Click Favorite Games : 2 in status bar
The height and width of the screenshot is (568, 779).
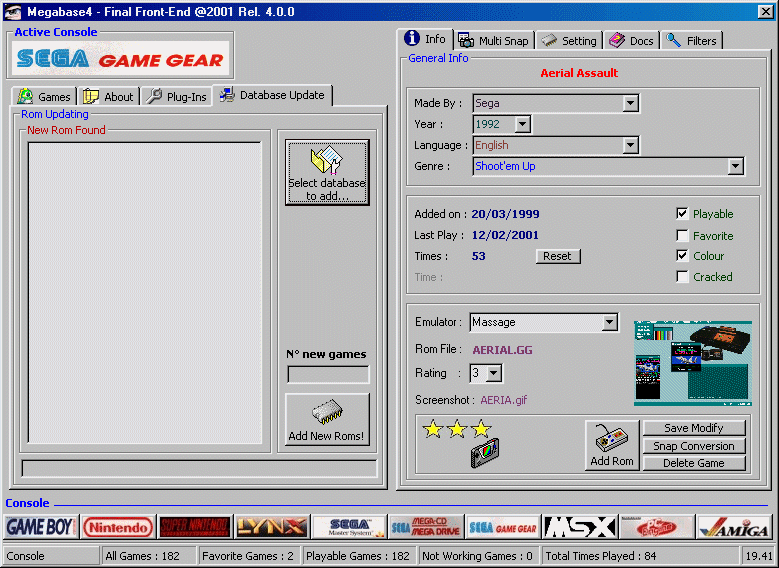pos(249,556)
